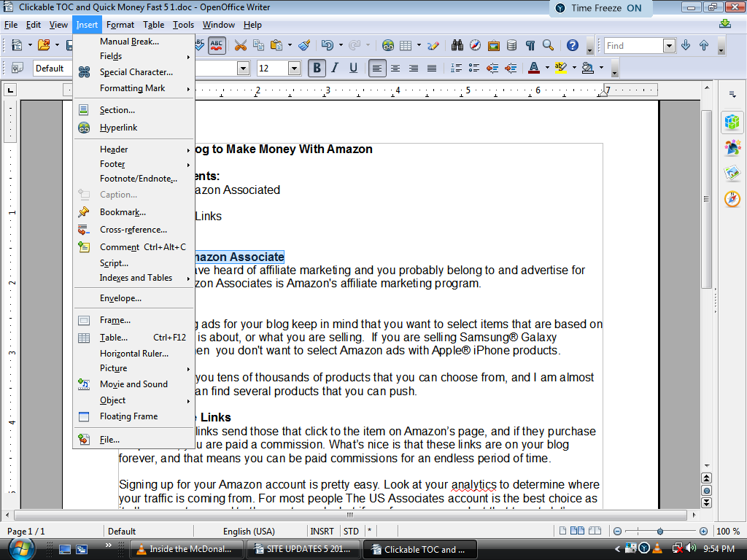Click Find Previous up arrow
The height and width of the screenshot is (560, 747).
click(704, 45)
